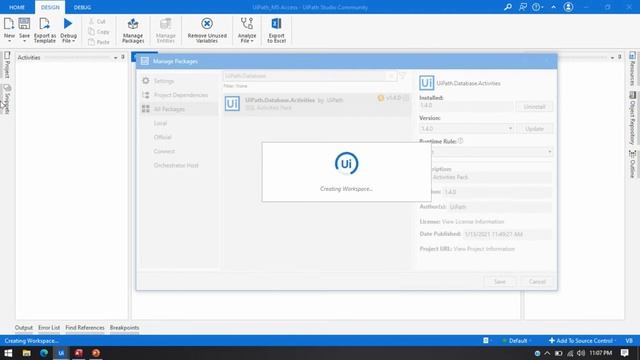This screenshot has height=360, width=640.
Task: Click the user account avatar icon
Action: click(568, 7)
